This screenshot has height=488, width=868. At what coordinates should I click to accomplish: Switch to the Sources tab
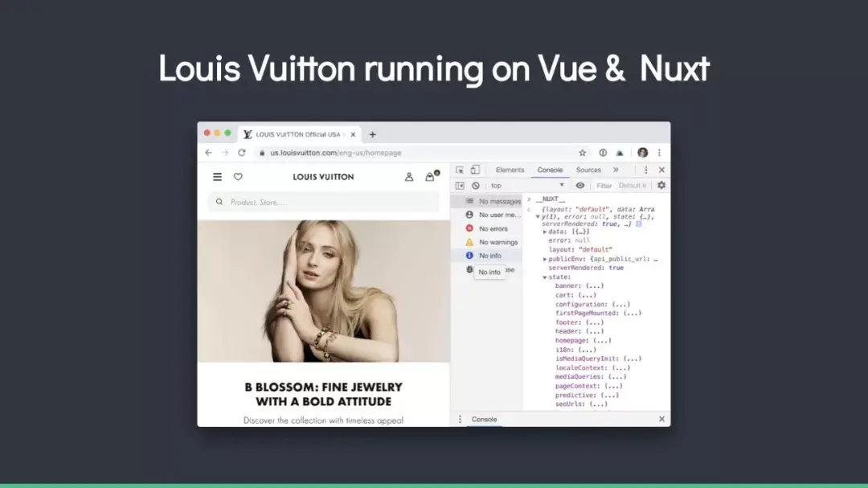coord(588,170)
